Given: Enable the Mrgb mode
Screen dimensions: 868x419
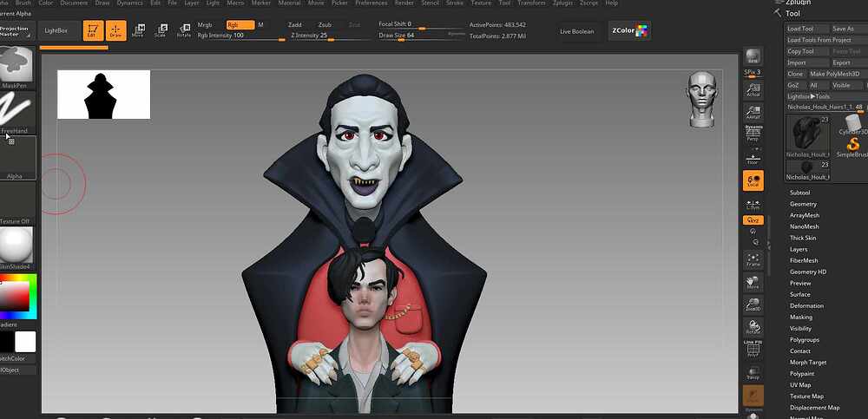Looking at the screenshot, I should [205, 25].
